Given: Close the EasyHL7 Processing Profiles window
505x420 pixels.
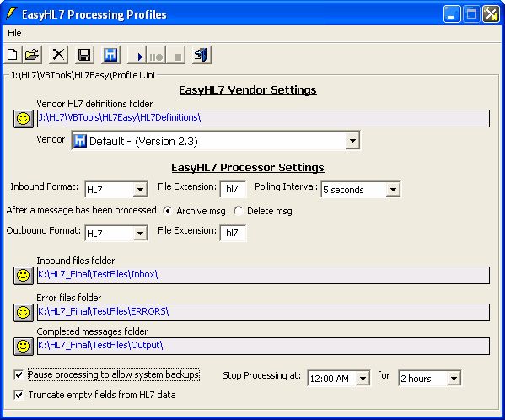Looking at the screenshot, I should pos(491,14).
